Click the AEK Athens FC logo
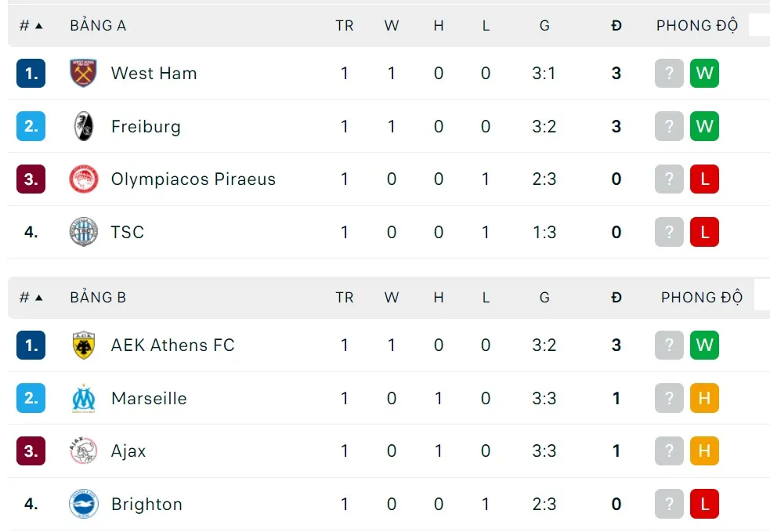The width and height of the screenshot is (770, 532). (x=83, y=346)
